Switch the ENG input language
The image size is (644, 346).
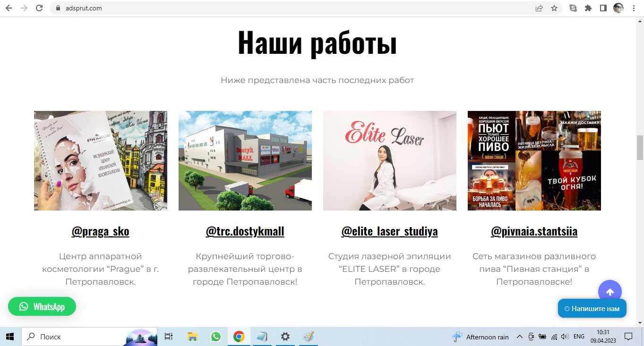(x=579, y=337)
